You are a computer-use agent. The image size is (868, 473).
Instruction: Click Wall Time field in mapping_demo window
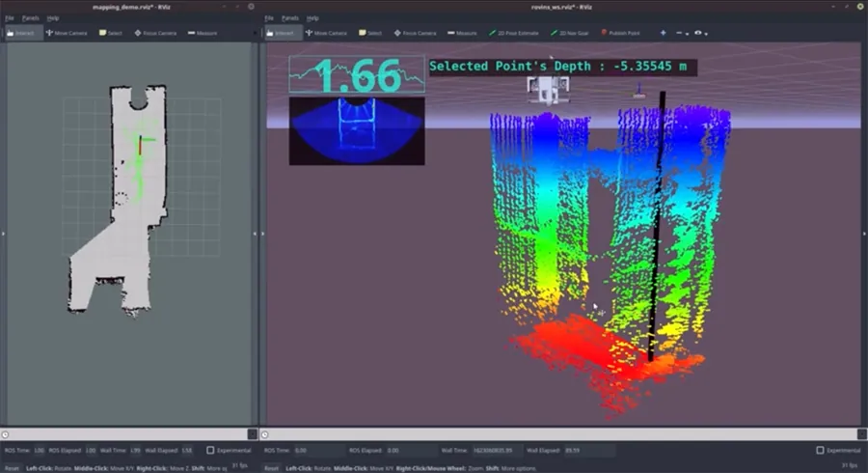[x=135, y=450]
